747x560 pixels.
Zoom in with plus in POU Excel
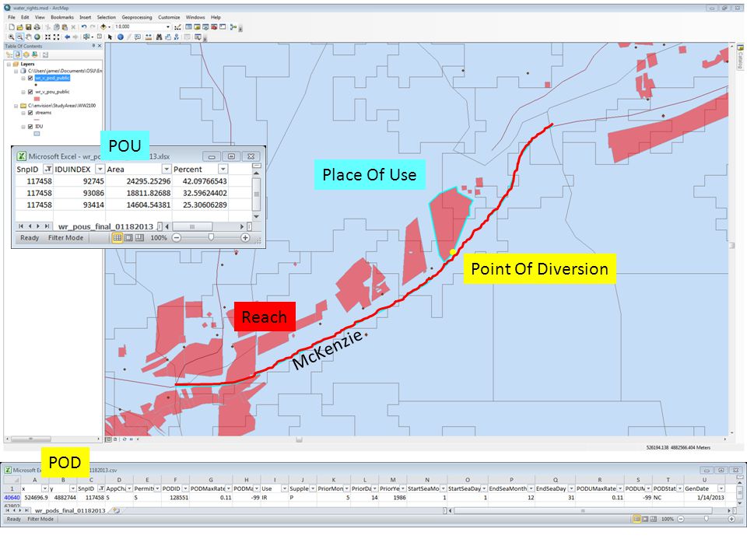(245, 238)
